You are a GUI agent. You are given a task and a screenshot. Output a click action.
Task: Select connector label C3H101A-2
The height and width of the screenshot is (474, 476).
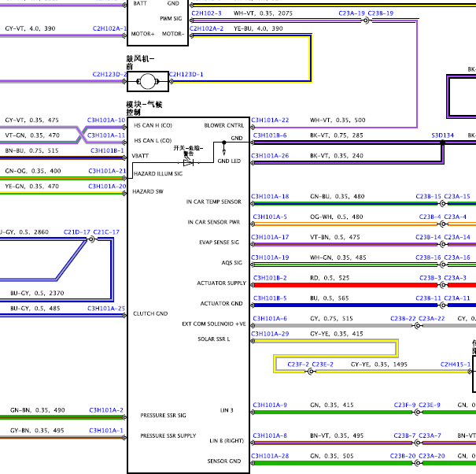pyautogui.click(x=106, y=410)
